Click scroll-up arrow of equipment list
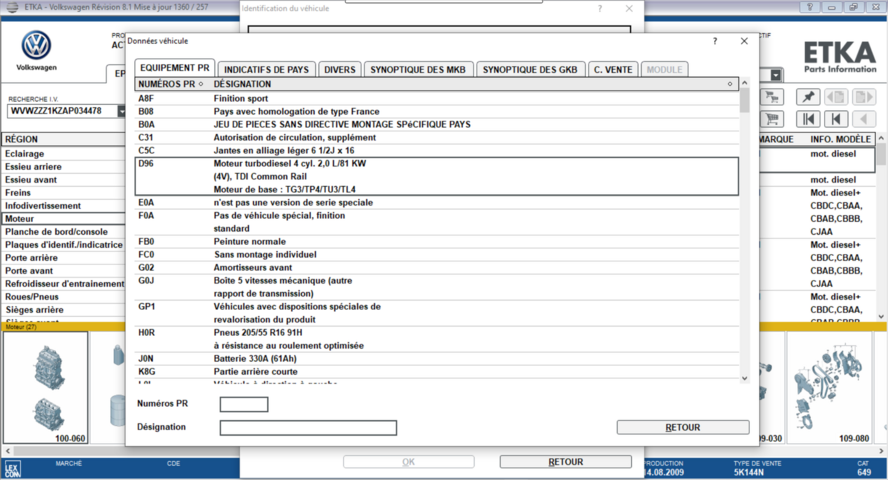 (745, 83)
